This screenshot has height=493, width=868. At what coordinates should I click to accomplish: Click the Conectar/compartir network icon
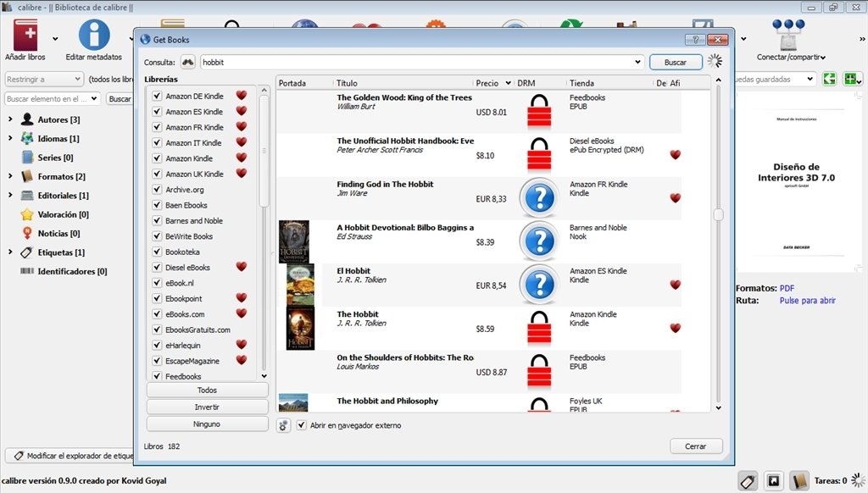click(788, 36)
